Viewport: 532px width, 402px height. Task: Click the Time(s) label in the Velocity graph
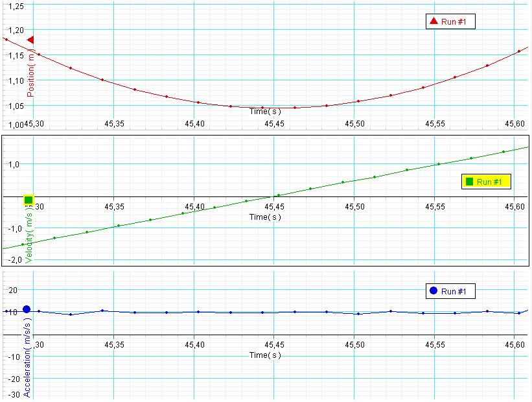click(265, 217)
